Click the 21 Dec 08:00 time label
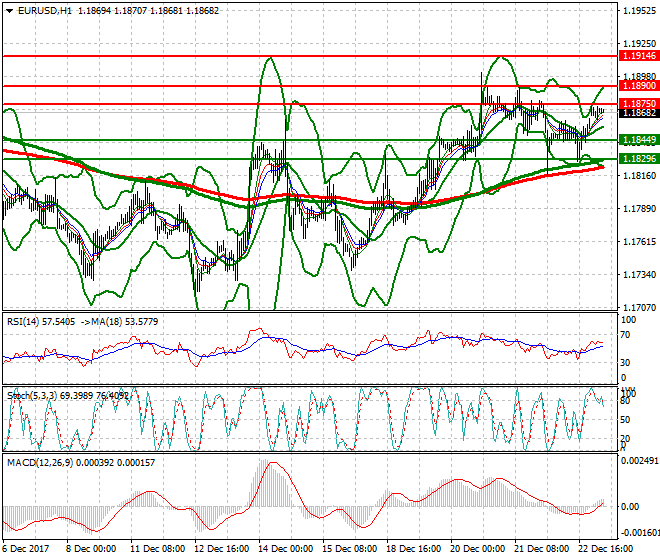Viewport: 660px width, 560px height. pyautogui.click(x=542, y=549)
